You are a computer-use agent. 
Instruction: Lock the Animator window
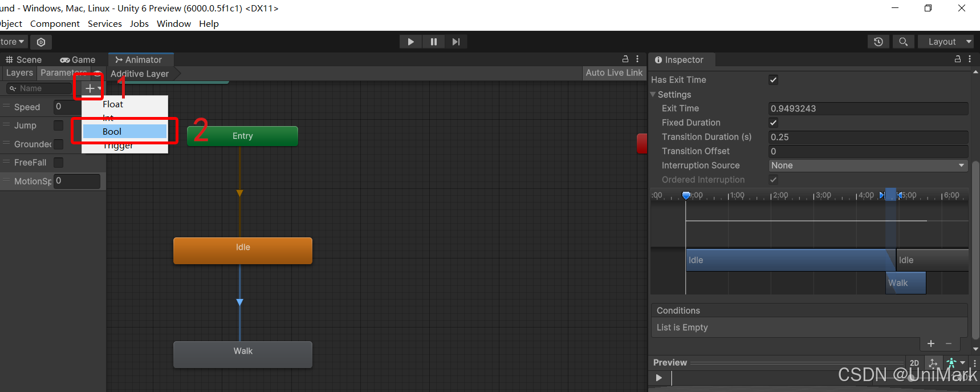click(x=625, y=59)
